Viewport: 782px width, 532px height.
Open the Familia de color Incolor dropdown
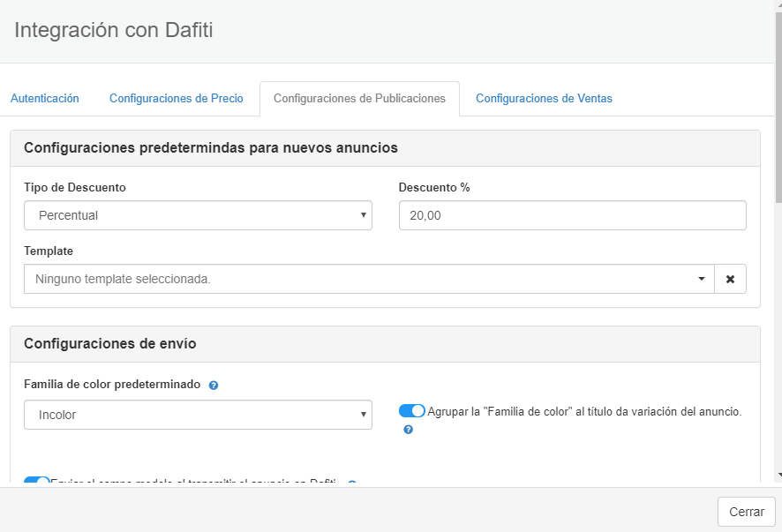pos(198,415)
